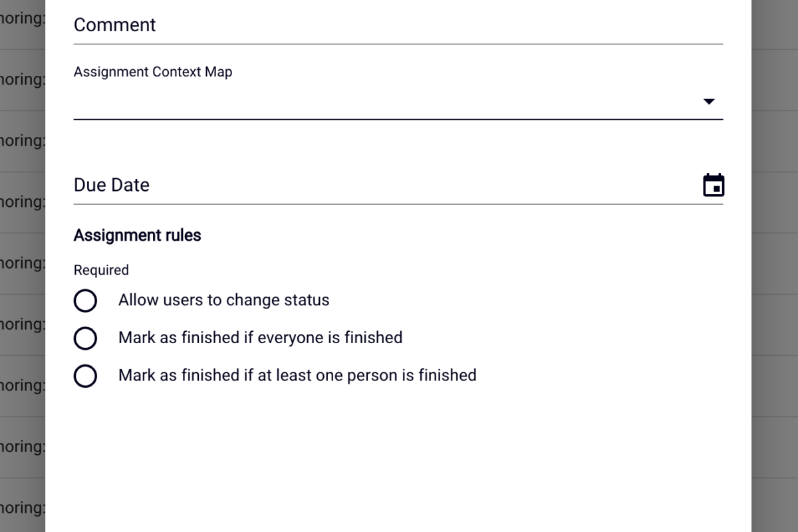Click the Assignment Context Map field label
This screenshot has height=532, width=798.
[x=153, y=72]
